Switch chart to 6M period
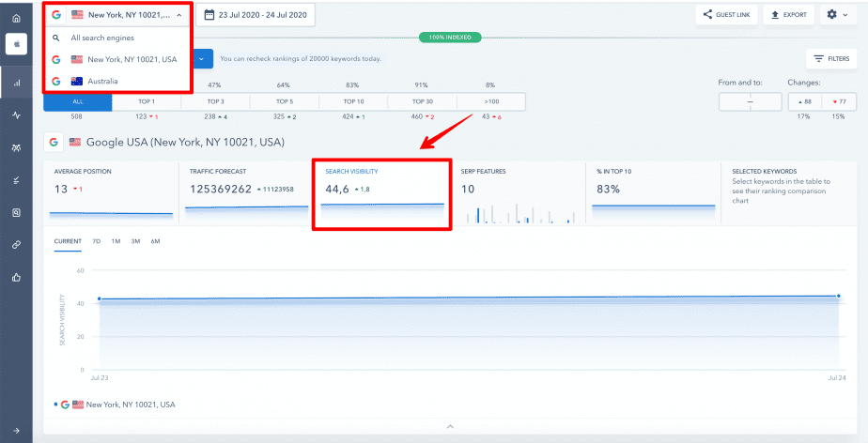 click(x=156, y=242)
